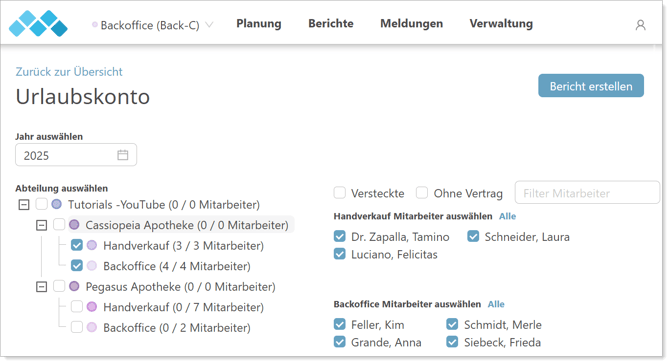The width and height of the screenshot is (670, 364).
Task: Click the Bericht erstellen button
Action: 591,86
